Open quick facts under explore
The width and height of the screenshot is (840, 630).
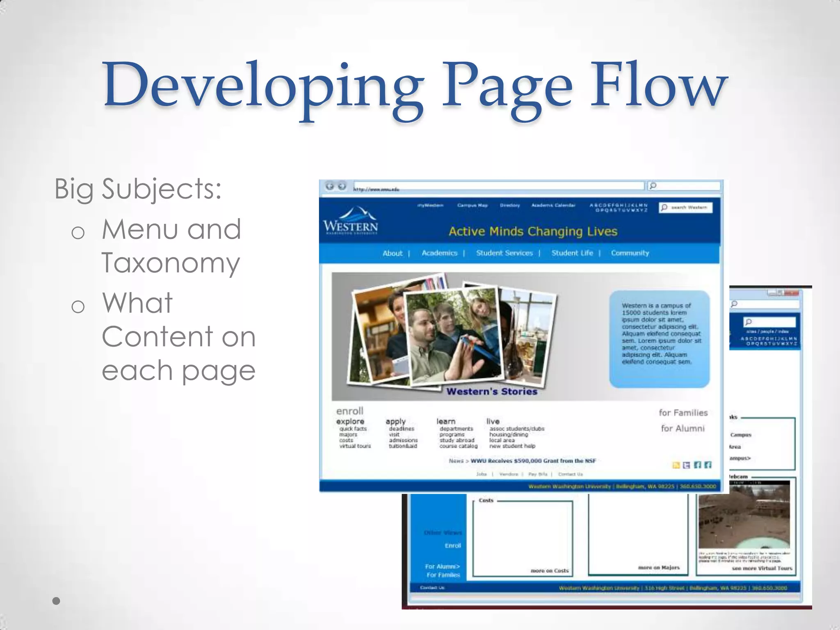353,429
